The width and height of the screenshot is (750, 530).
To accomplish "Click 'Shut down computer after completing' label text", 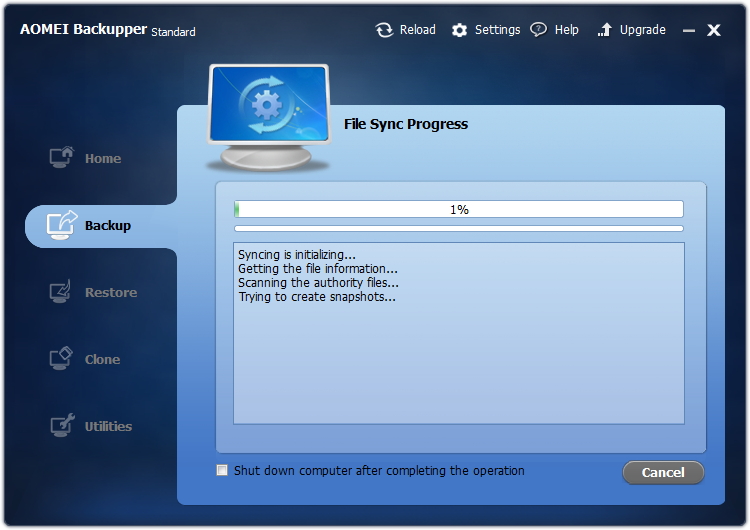I will tap(379, 471).
